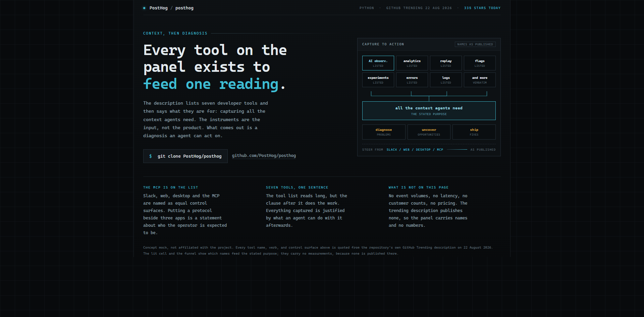
Task: Click the git clone PostHog/posthog command box
Action: [x=185, y=156]
